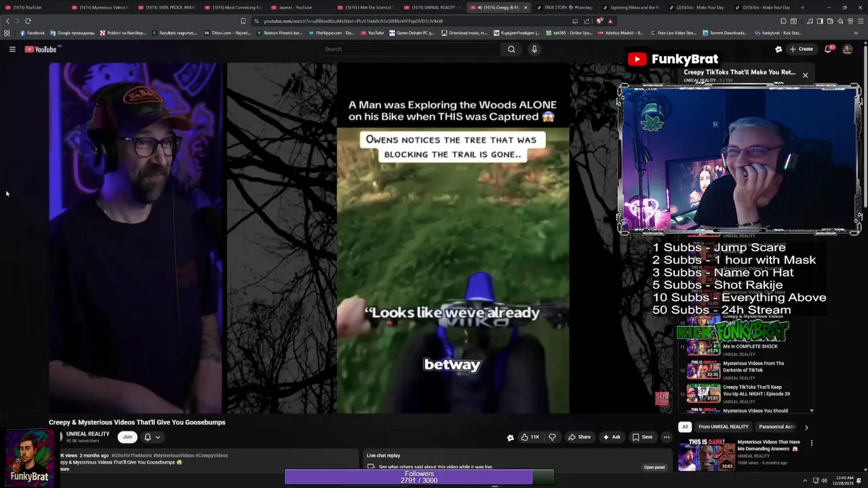Click the Create button
The height and width of the screenshot is (488, 868).
[801, 49]
